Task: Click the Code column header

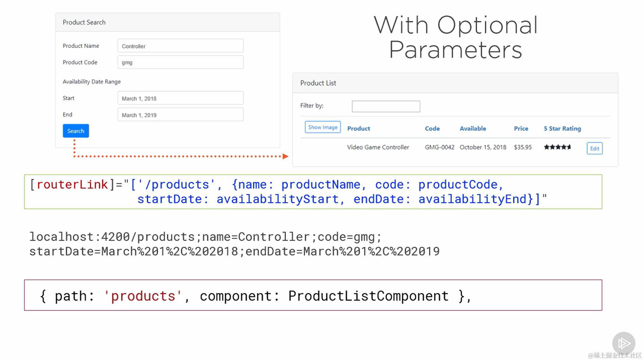Action: point(432,129)
